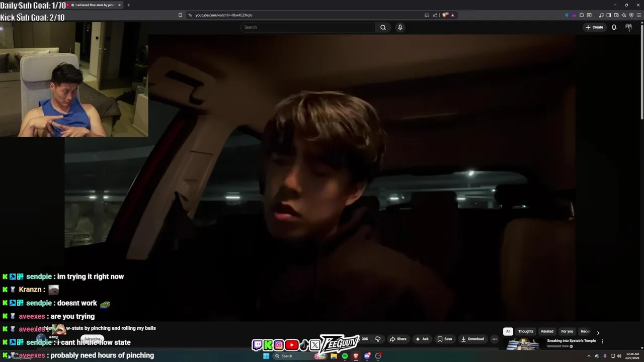Click the Share button under video

(398, 339)
